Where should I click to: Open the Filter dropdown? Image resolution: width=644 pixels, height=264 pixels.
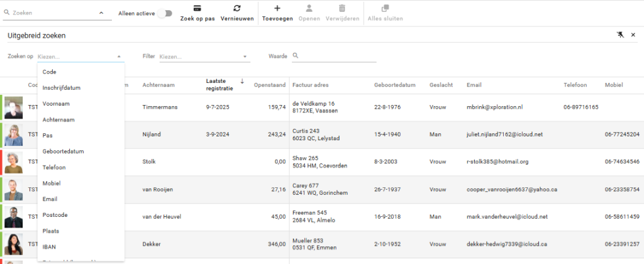tap(204, 57)
